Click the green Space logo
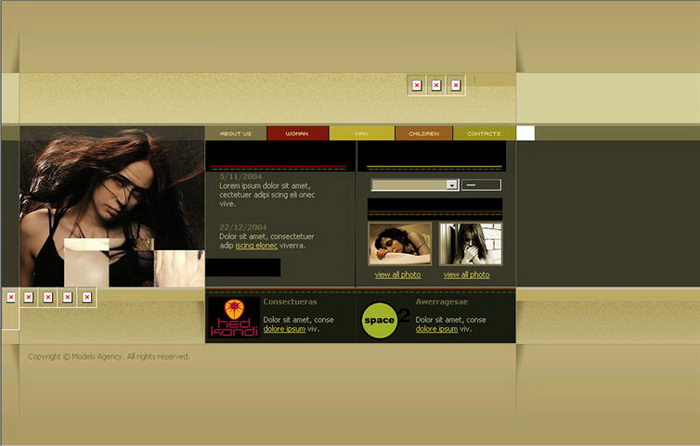700x446 pixels. point(381,318)
